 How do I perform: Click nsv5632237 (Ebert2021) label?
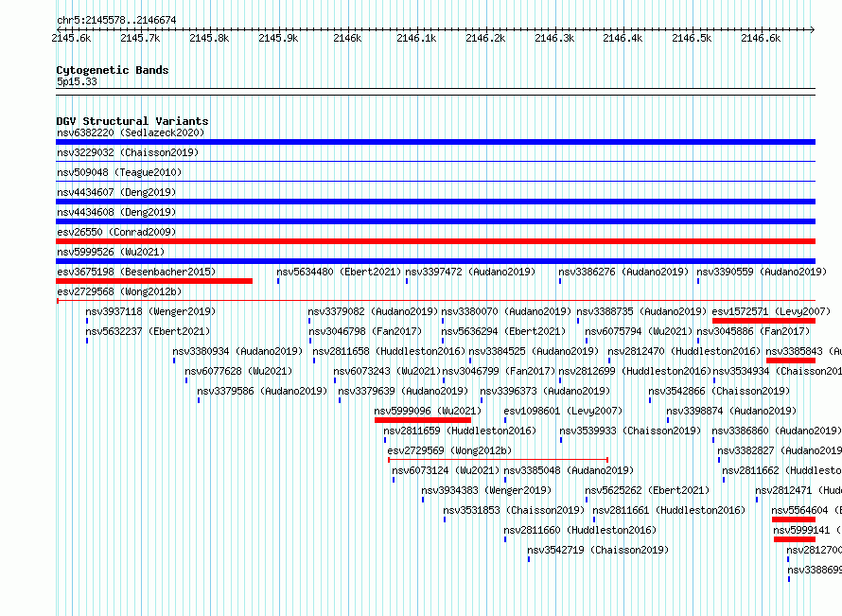click(x=148, y=331)
